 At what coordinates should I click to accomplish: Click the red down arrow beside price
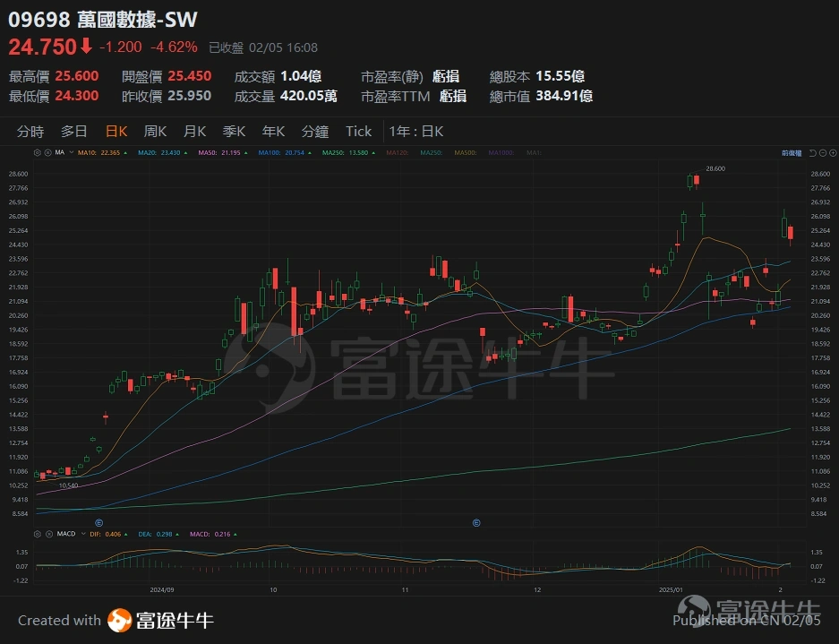click(86, 47)
